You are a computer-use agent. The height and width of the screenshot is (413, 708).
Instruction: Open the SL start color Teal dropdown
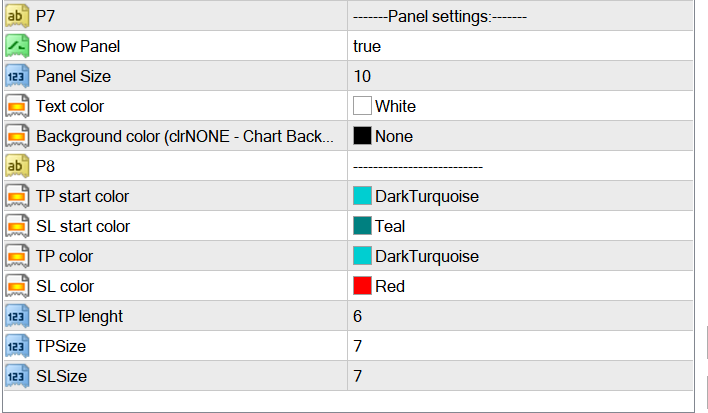[520, 226]
